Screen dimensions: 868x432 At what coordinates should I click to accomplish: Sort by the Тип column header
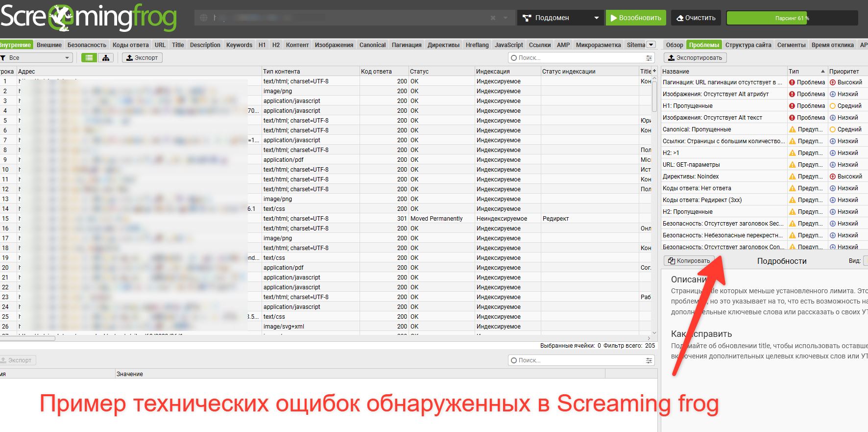click(807, 71)
